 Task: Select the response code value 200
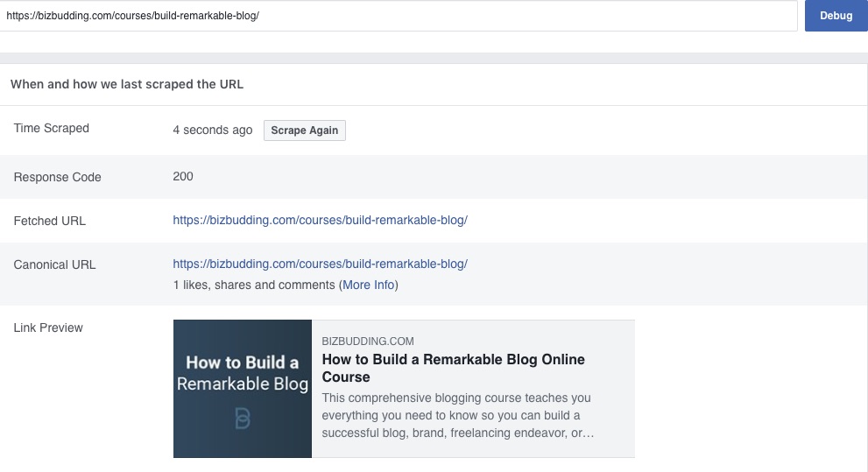[183, 177]
